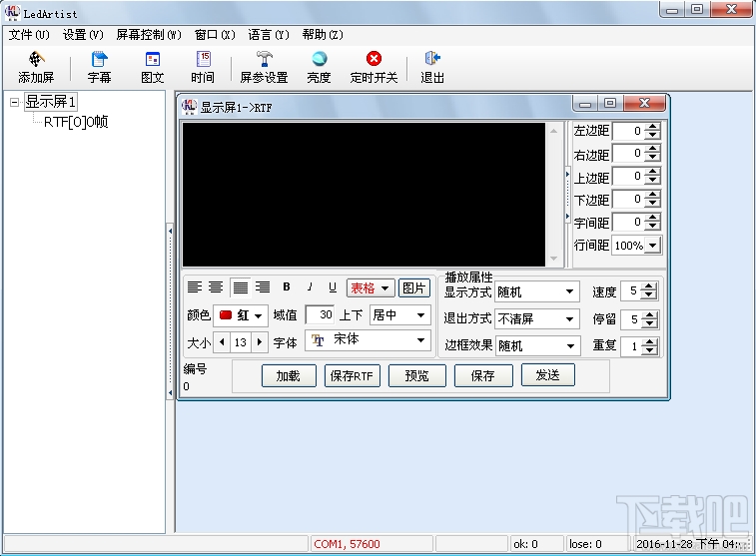Open the vertical alignment 居中 dropdown

(399, 315)
